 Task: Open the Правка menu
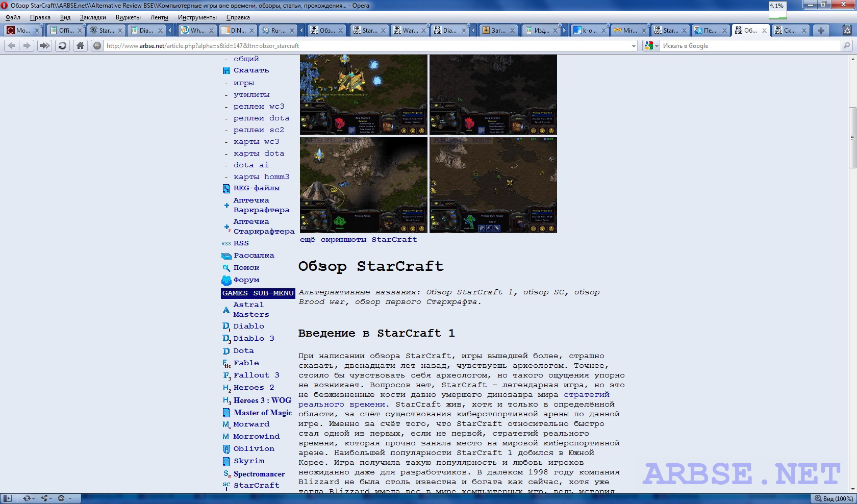(40, 17)
